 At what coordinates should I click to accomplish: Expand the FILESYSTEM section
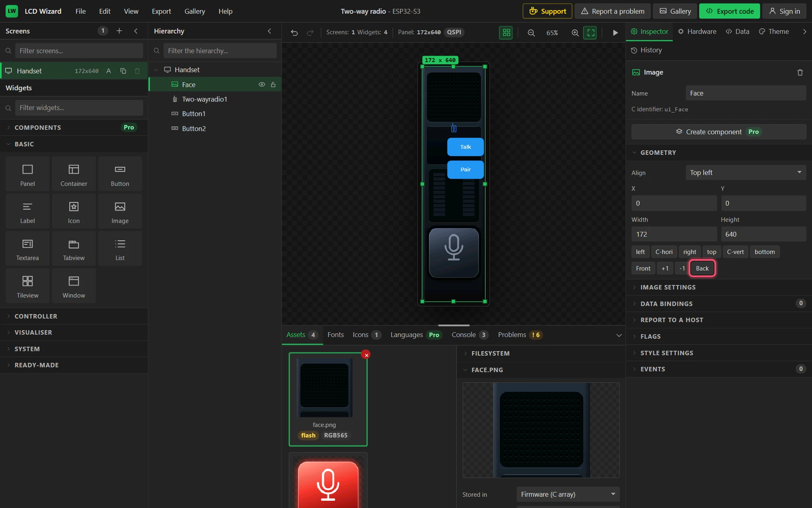(x=541, y=353)
